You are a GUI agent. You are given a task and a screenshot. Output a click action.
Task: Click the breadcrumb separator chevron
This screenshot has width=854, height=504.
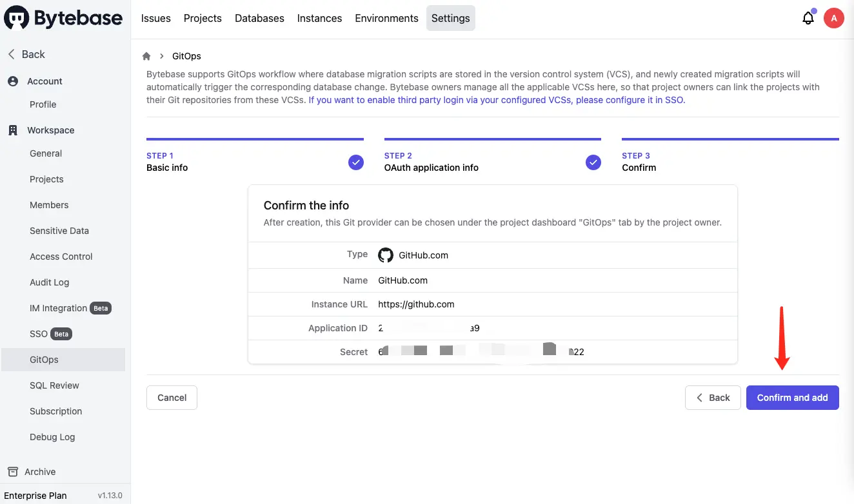(161, 55)
